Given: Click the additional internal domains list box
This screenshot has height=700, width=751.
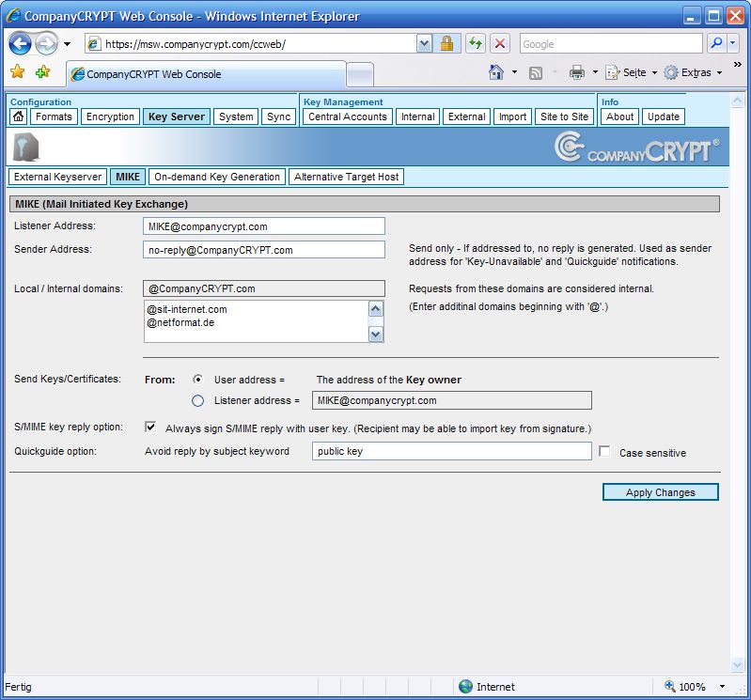Looking at the screenshot, I should click(x=256, y=321).
